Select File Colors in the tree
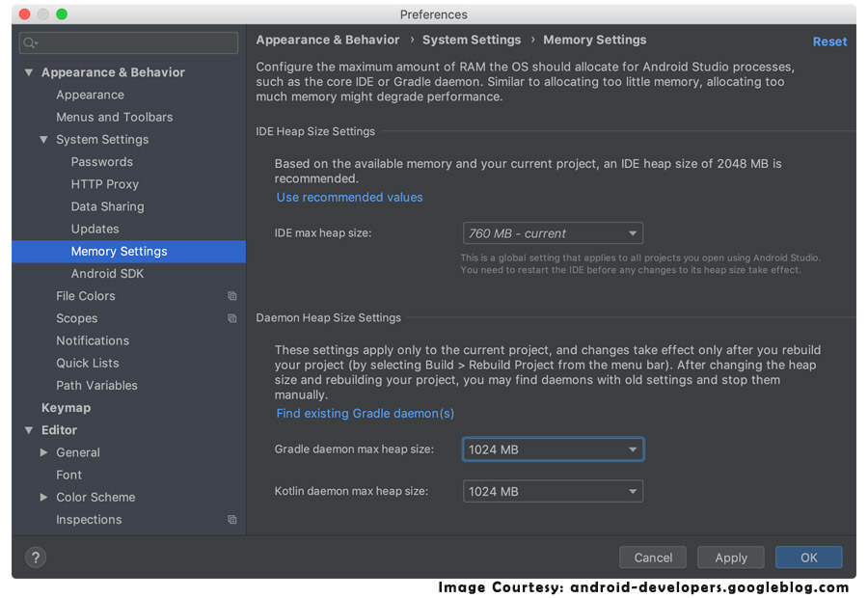 coord(85,296)
